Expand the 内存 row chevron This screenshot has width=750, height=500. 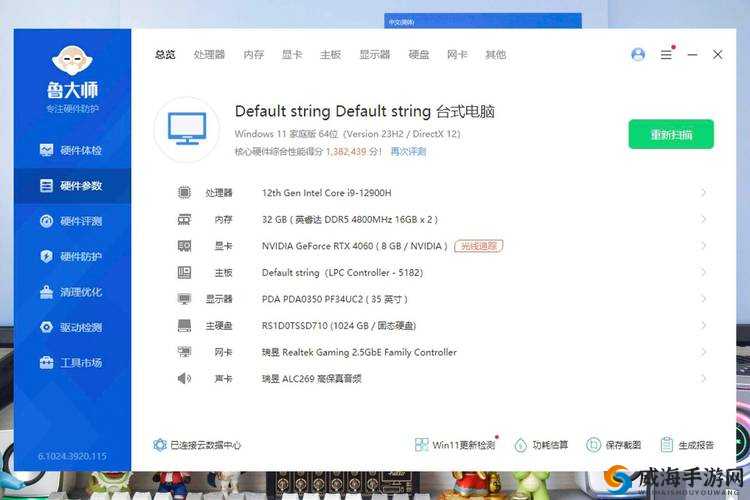703,219
